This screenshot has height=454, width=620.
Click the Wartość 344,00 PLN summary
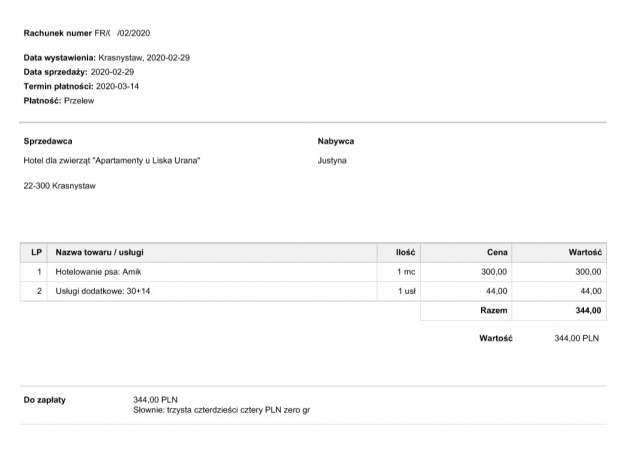[x=539, y=339]
